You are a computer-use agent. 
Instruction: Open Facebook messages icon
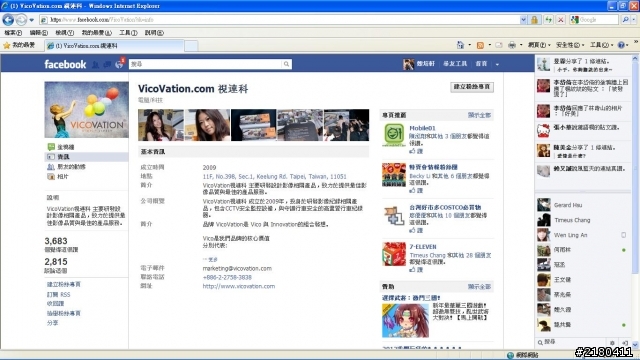(x=107, y=64)
